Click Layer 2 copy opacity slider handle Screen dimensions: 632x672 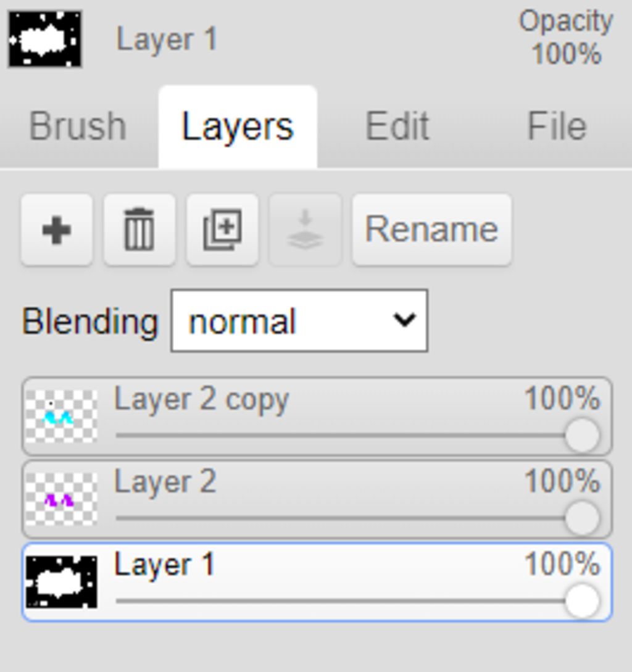pyautogui.click(x=582, y=435)
